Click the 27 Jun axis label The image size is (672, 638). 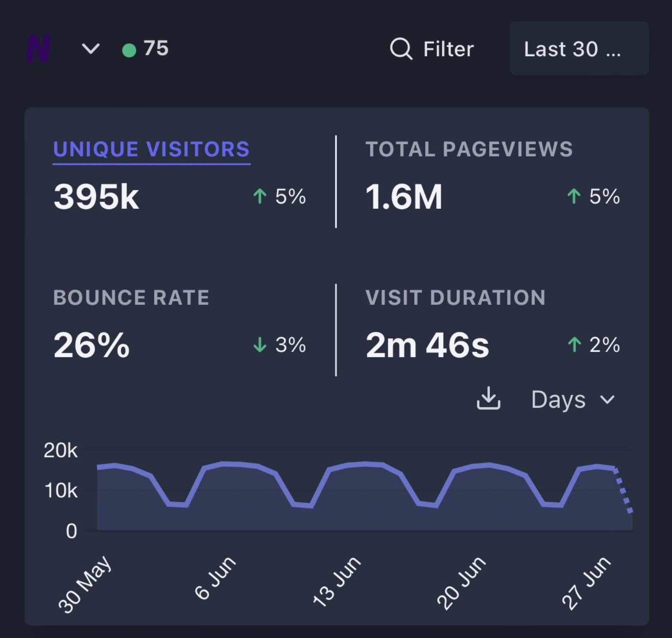[586, 583]
